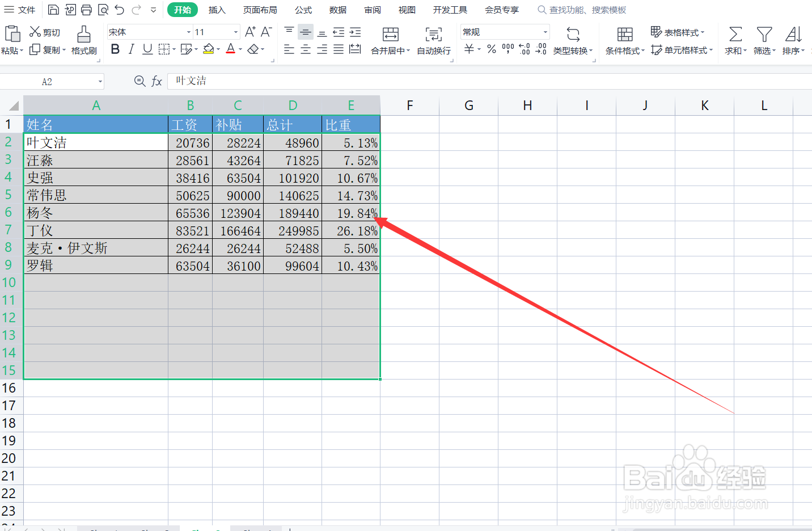Undo the last action
Image resolution: width=812 pixels, height=531 pixels.
coord(119,10)
